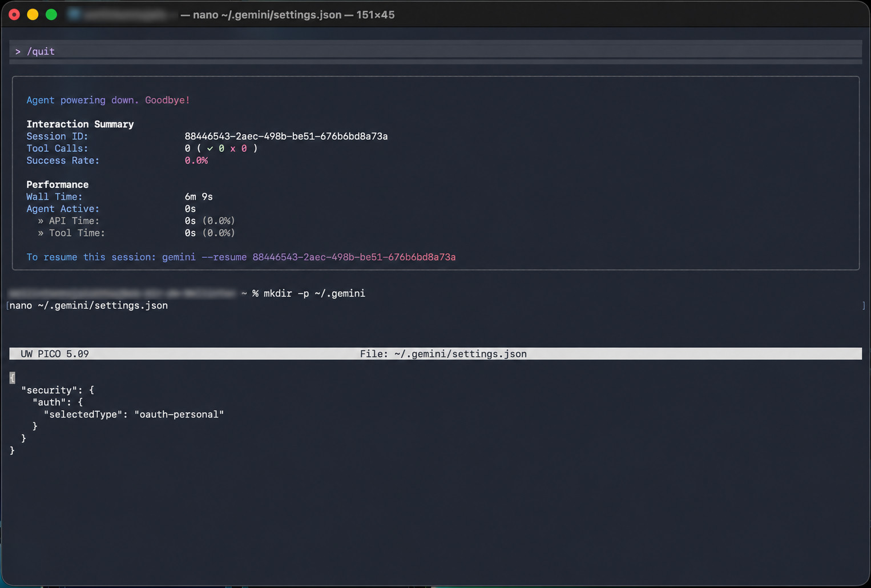871x588 pixels.
Task: Place cursor on the opening brace line
Action: coord(13,378)
